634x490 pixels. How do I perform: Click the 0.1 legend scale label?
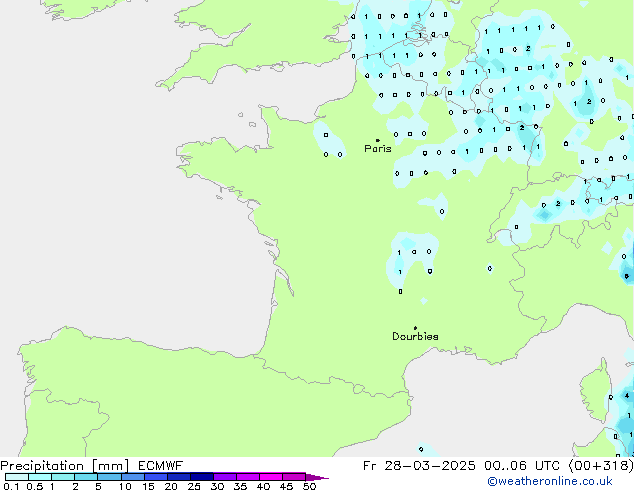pos(11,486)
